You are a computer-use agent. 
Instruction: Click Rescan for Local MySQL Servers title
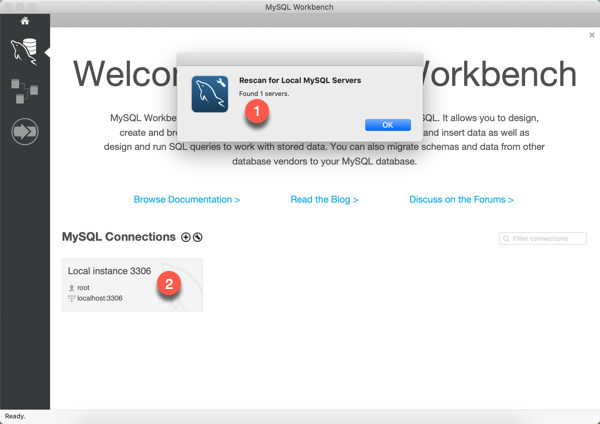pyautogui.click(x=300, y=80)
